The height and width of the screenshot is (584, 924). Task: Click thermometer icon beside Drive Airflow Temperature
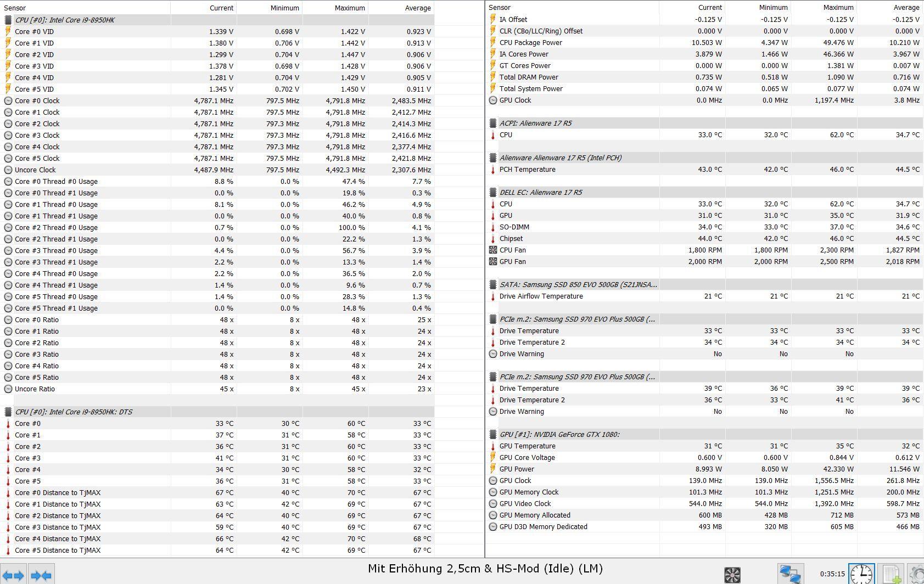(493, 296)
